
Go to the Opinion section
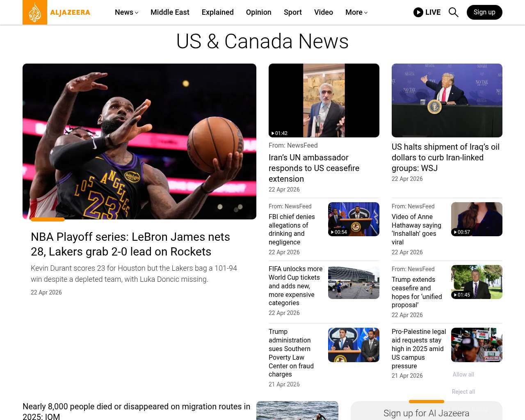tap(258, 12)
